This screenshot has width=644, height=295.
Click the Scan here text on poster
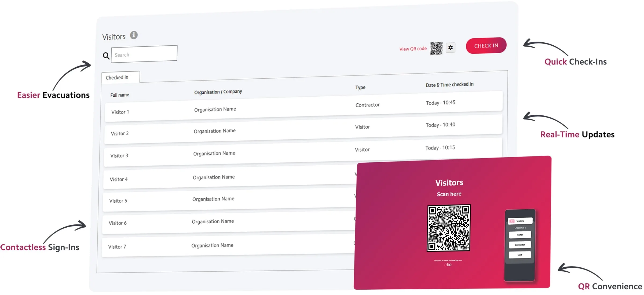(x=449, y=194)
